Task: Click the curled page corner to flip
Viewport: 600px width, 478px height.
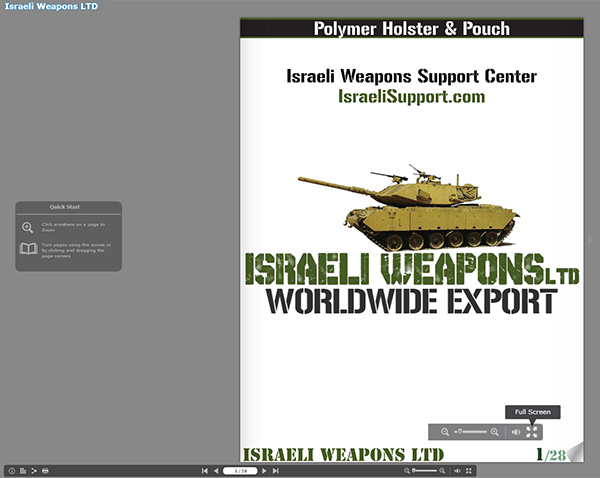Action: pyautogui.click(x=575, y=452)
